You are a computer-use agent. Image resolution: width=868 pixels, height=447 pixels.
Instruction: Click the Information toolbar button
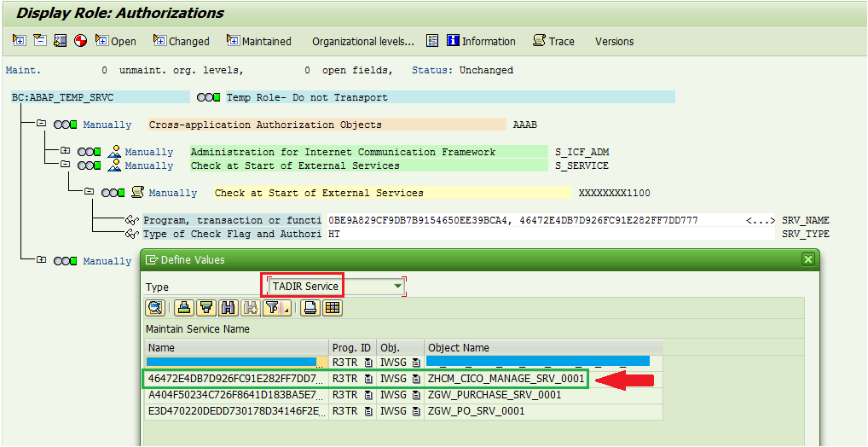pyautogui.click(x=481, y=41)
